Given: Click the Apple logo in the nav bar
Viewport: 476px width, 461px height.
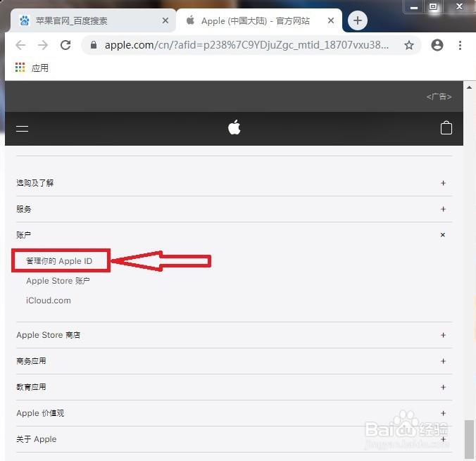Looking at the screenshot, I should 234,127.
